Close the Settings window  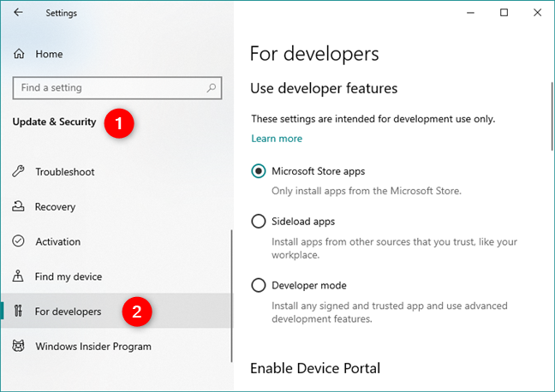537,13
